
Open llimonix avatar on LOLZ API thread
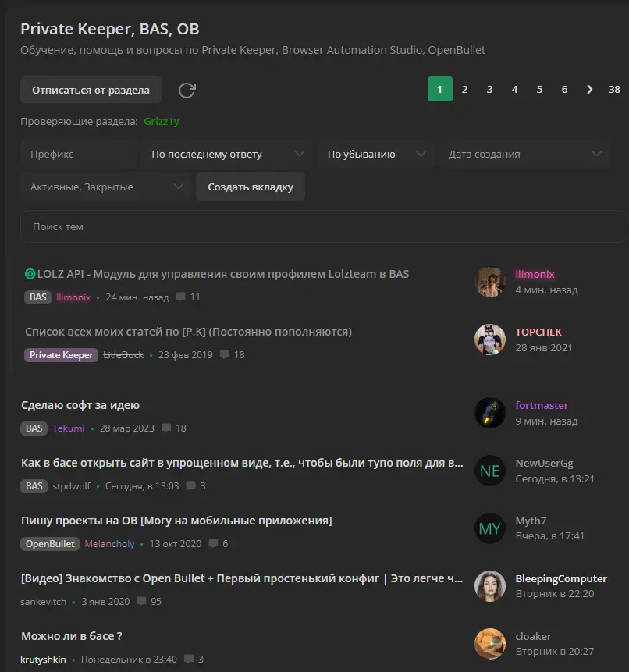click(490, 282)
